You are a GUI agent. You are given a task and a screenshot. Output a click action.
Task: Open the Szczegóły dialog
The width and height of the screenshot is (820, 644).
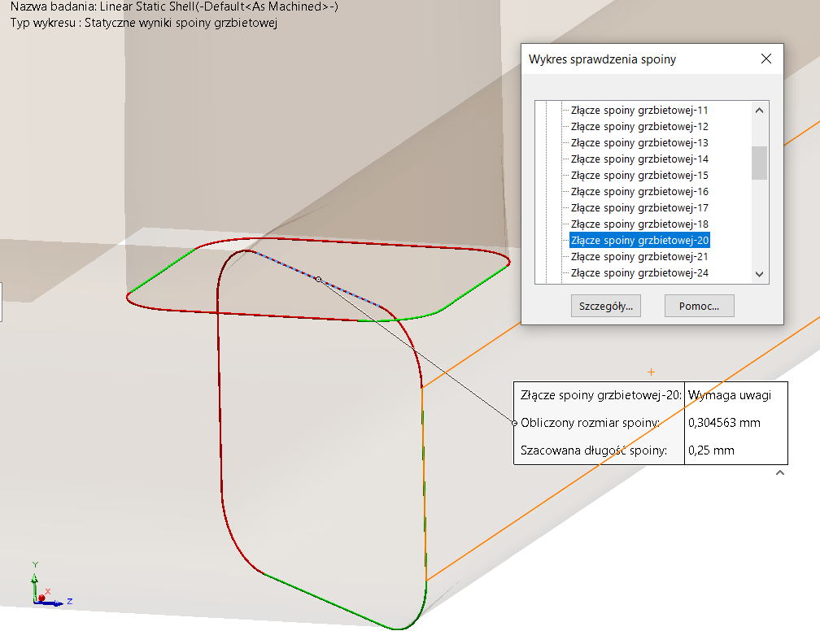(605, 305)
